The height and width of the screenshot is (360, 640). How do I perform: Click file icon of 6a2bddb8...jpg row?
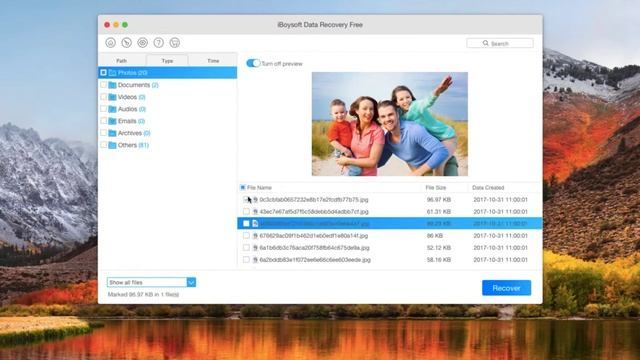coord(255,260)
